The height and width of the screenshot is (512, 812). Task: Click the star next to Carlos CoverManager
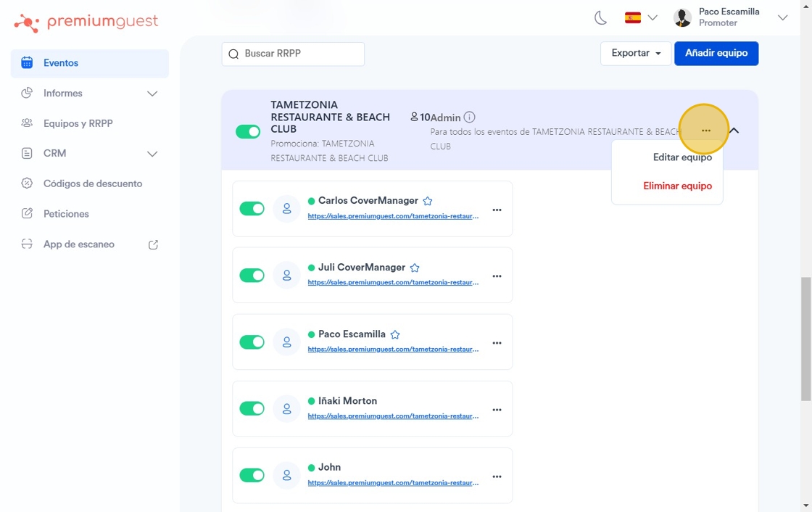tap(427, 201)
